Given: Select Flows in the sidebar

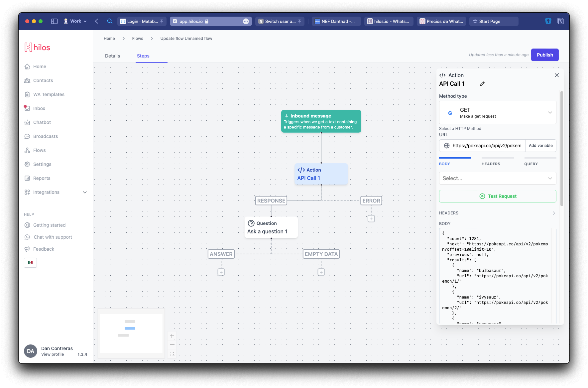Looking at the screenshot, I should pos(39,150).
